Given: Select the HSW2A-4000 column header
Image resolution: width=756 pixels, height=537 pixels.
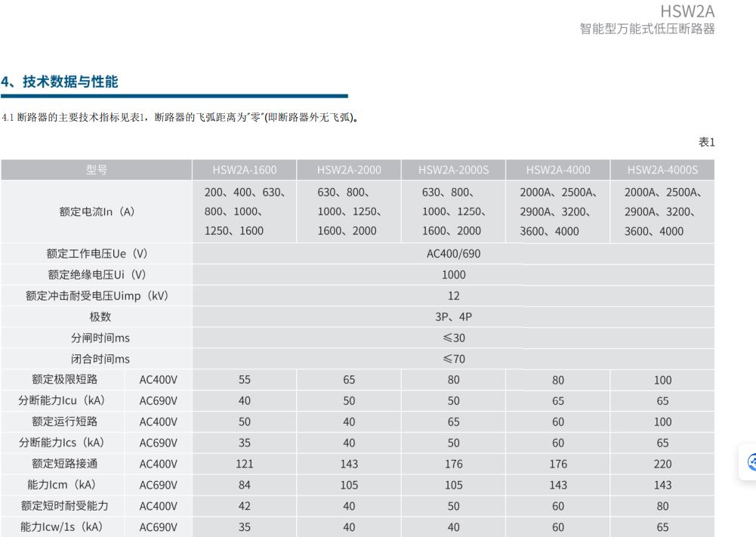Looking at the screenshot, I should click(558, 170).
